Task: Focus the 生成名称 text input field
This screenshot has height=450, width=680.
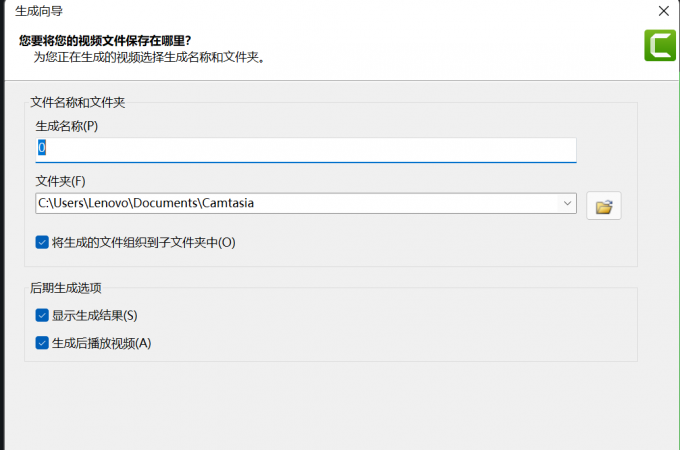Action: pos(305,148)
